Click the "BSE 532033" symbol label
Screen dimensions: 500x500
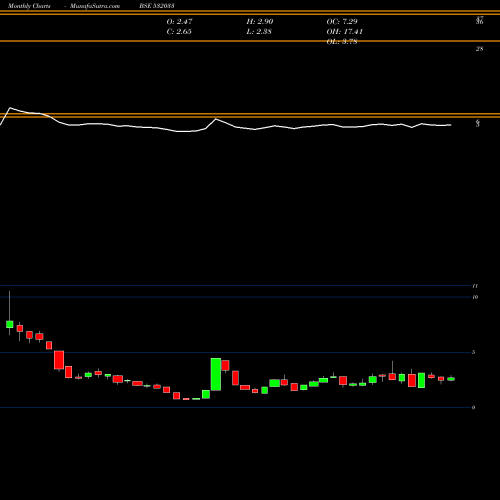point(157,6)
